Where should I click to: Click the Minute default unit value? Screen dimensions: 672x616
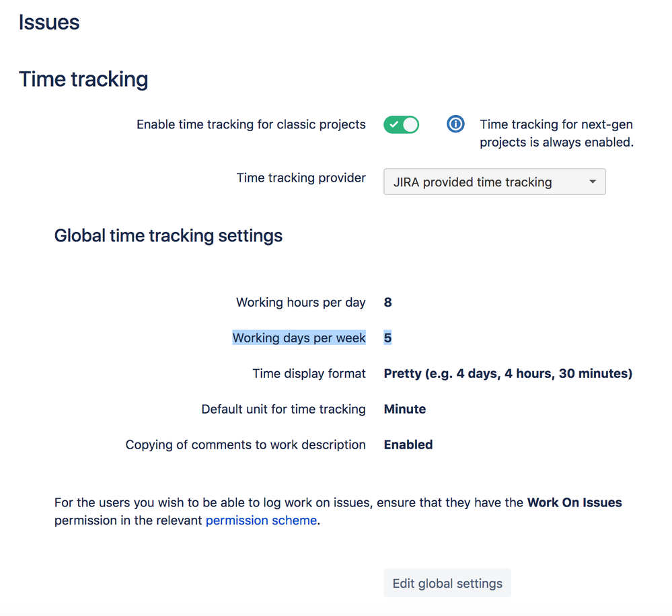click(404, 409)
